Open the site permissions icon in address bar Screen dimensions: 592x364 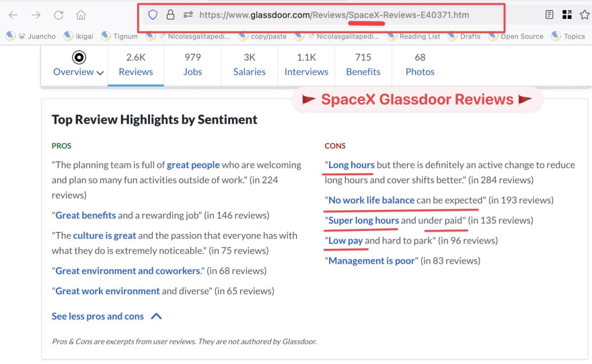click(188, 15)
